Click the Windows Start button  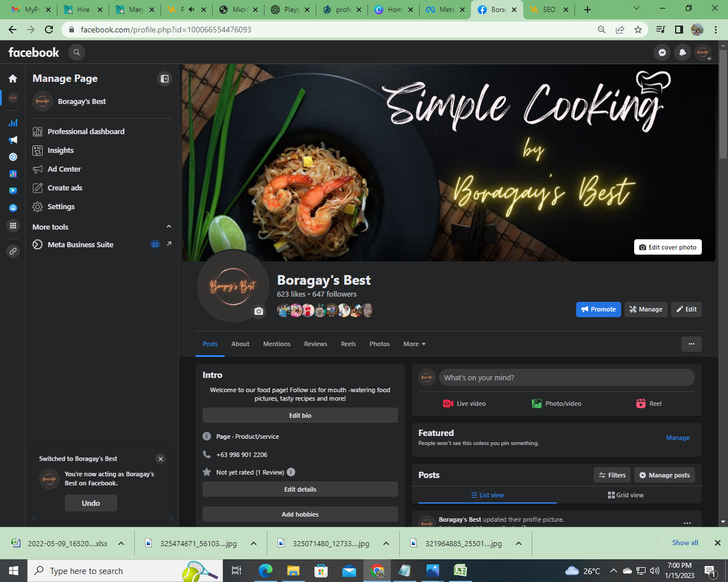tap(14, 571)
